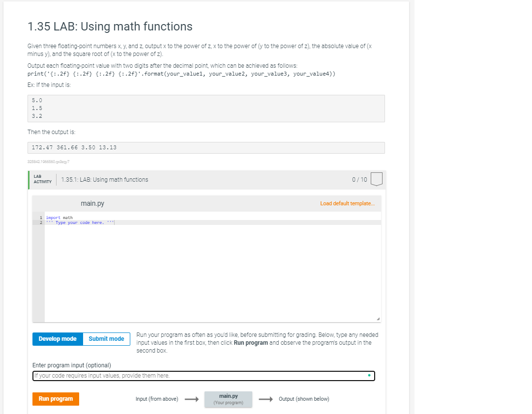Click the example output box showing 172.47
This screenshot has width=532, height=414.
207,147
